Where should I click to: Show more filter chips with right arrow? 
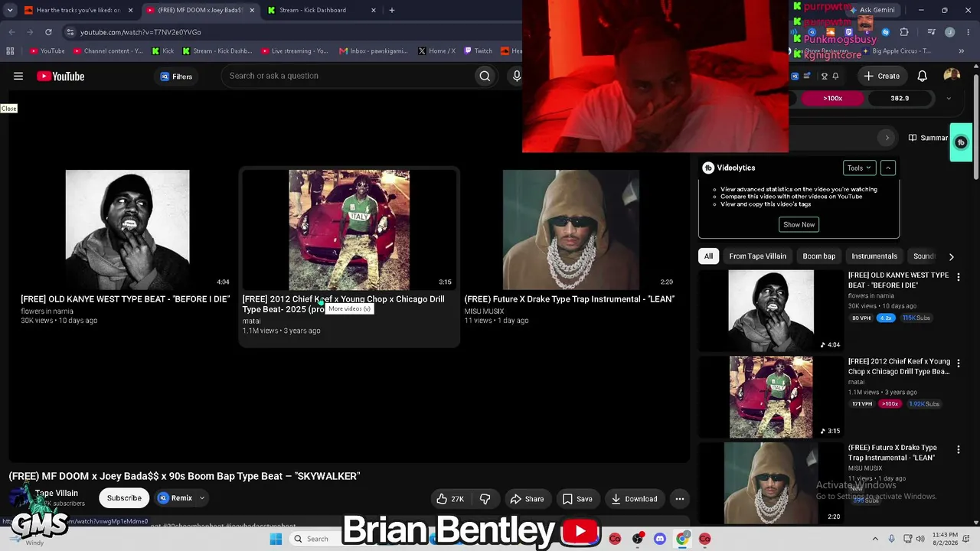coord(951,256)
